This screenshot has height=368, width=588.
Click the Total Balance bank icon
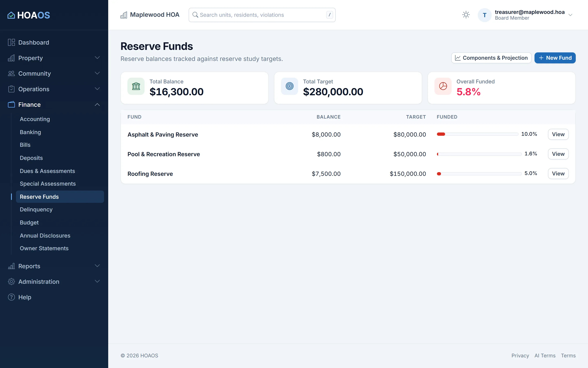pos(136,86)
